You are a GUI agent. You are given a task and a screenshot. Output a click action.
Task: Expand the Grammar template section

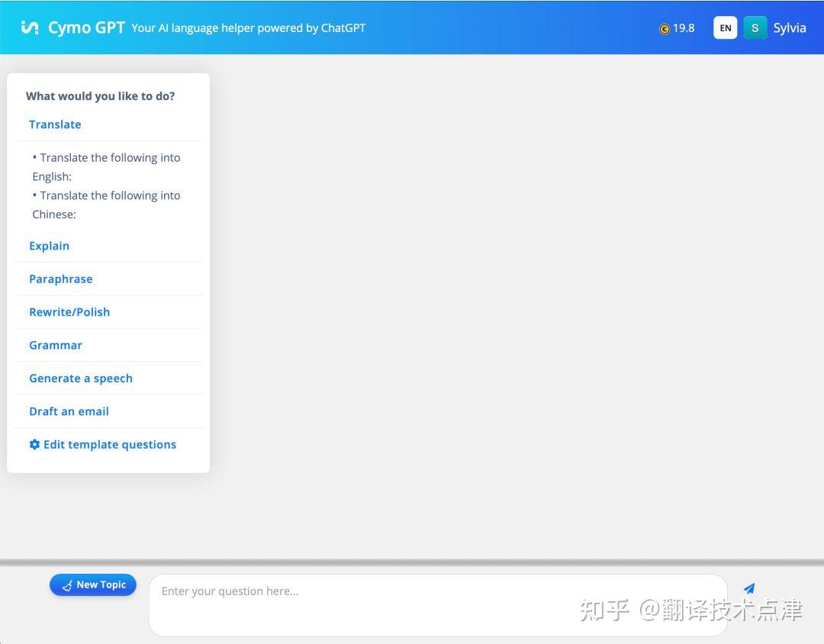(56, 346)
